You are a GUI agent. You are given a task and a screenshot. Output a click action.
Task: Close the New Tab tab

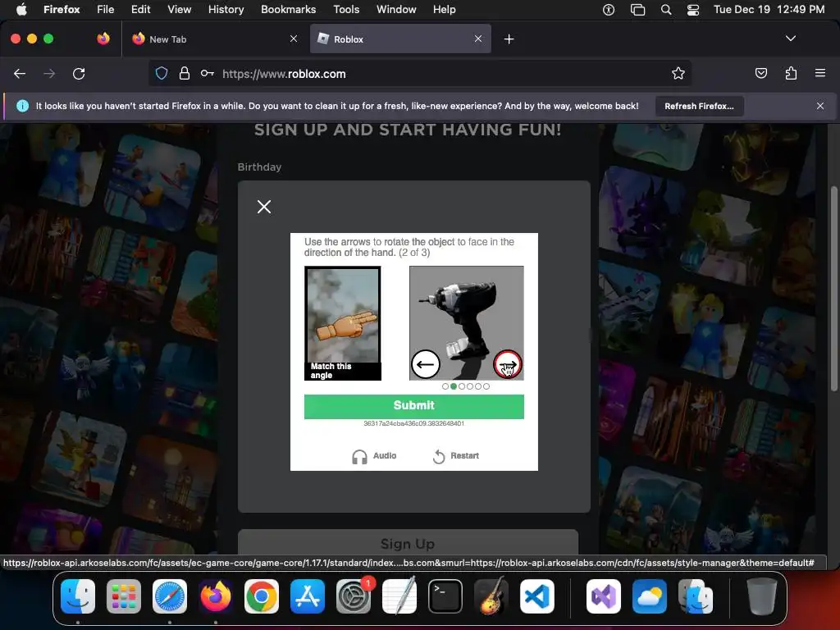pos(294,39)
